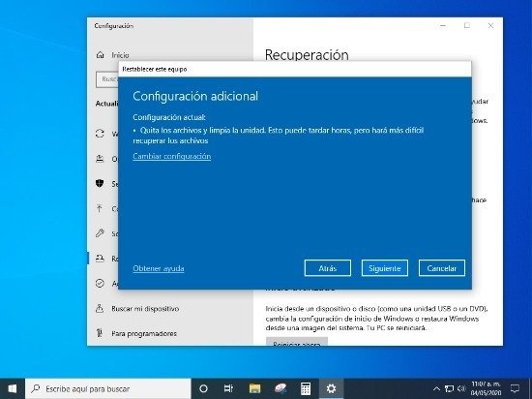Open Buscar mi dispositivo in sidebar
The width and height of the screenshot is (532, 399).
[145, 309]
